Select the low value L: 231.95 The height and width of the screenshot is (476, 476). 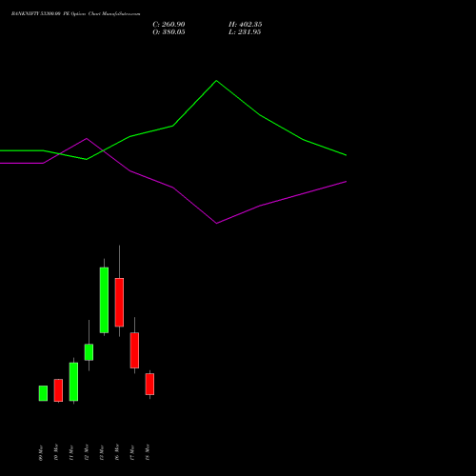point(245,32)
